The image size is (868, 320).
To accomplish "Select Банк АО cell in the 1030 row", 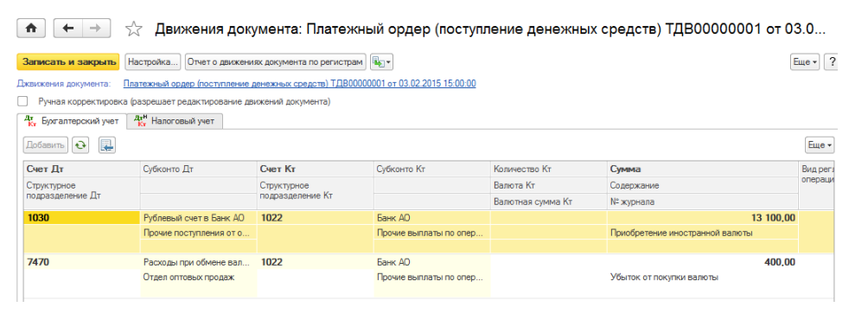I will click(431, 218).
